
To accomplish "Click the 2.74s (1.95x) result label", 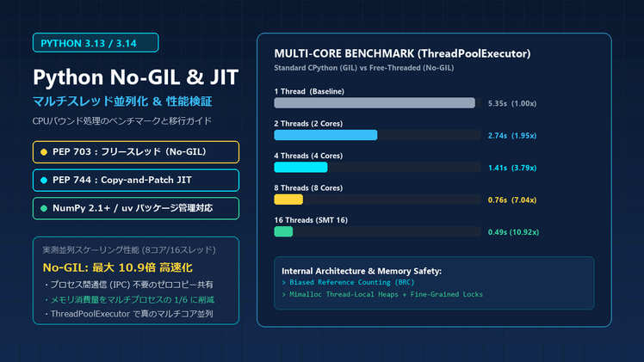I will point(512,136).
